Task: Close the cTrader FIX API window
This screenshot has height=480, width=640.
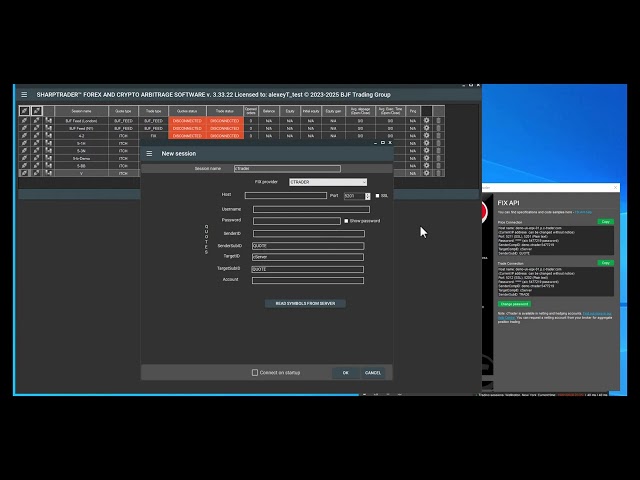Action: [x=616, y=187]
